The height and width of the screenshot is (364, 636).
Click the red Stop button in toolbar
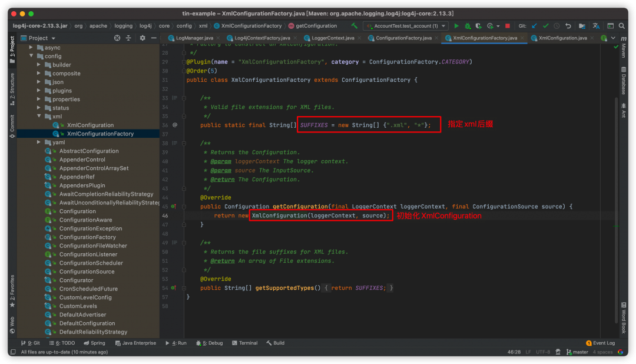(x=508, y=26)
